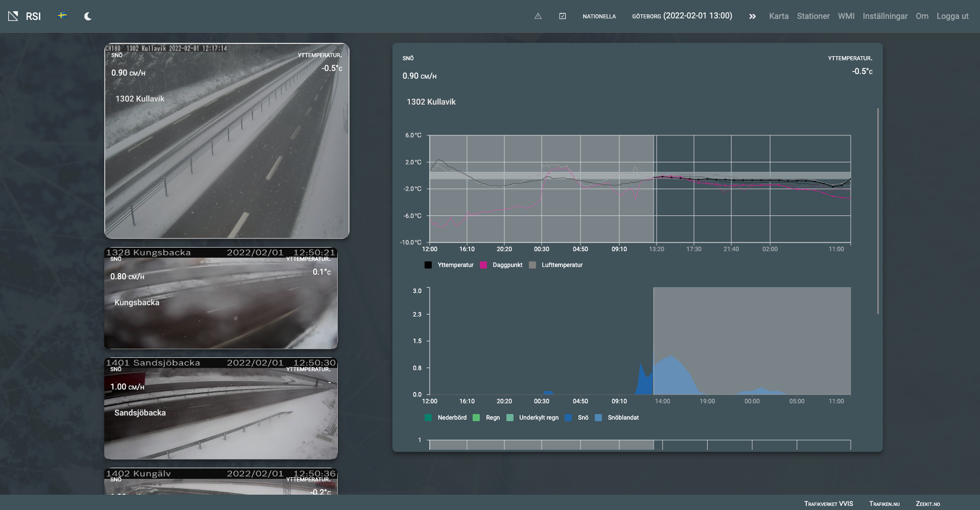Screen dimensions: 980x510
Task: Click the double chevron forward icon
Action: tap(752, 16)
